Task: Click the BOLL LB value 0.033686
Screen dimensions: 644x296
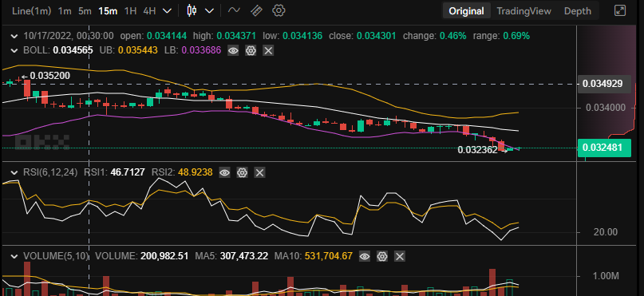Action: click(x=201, y=50)
